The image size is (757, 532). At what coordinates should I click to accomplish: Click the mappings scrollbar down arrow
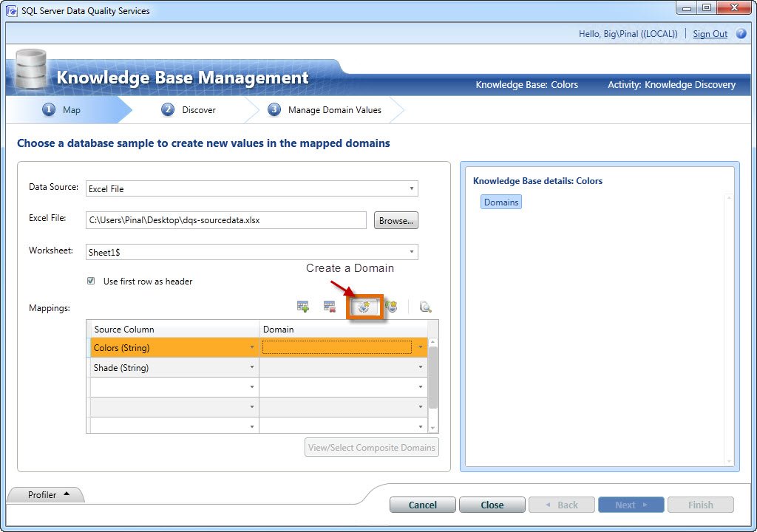click(433, 429)
